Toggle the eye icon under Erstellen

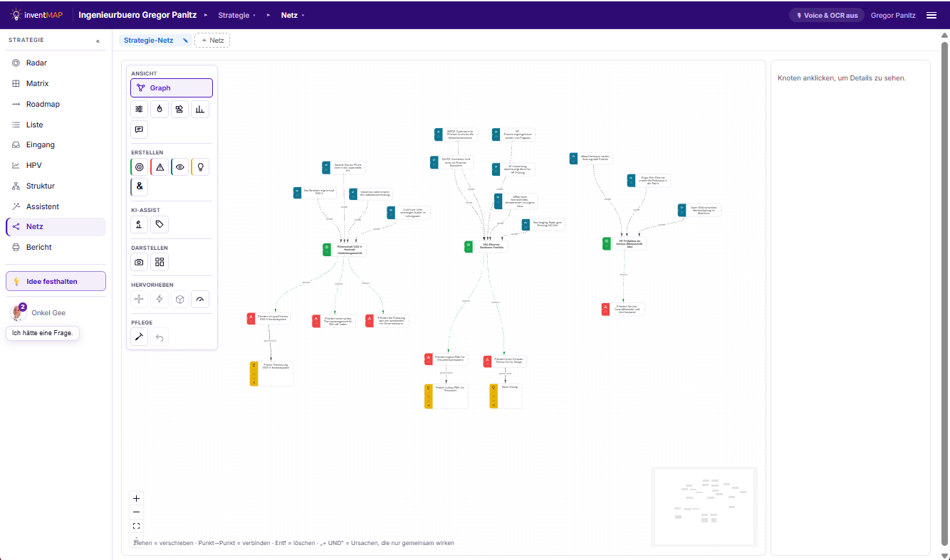180,167
